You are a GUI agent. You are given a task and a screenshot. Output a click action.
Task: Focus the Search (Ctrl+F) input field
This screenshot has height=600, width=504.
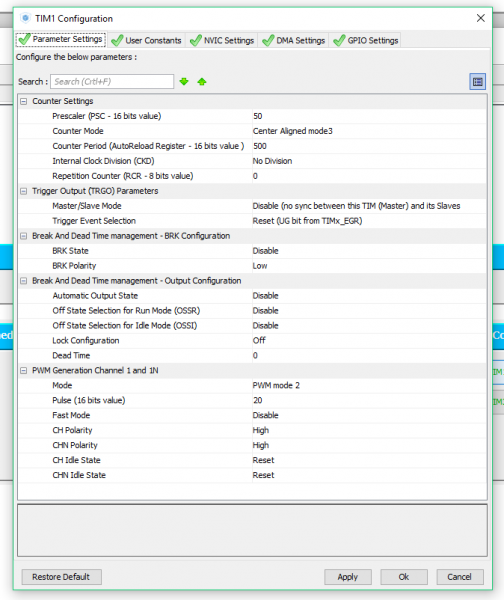pyautogui.click(x=112, y=82)
